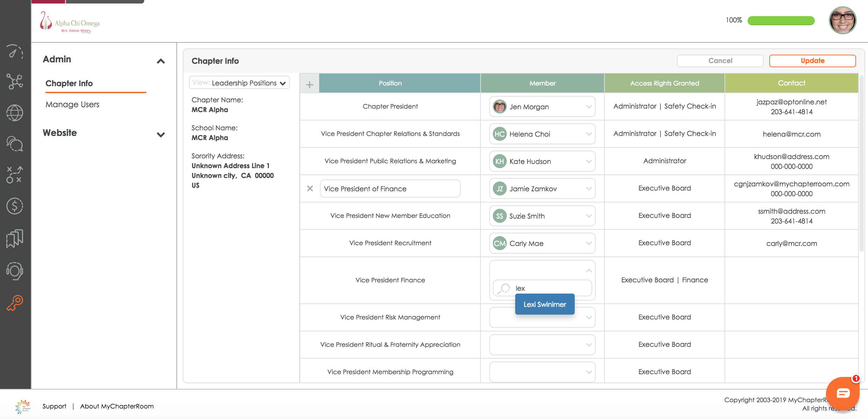
Task: Open the chat bubbles sidebar icon
Action: [15, 144]
